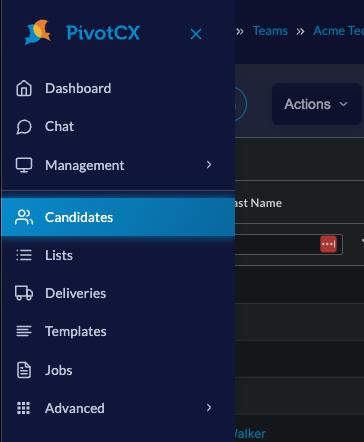Open the Acme team breadcrumb link
364x442 pixels.
point(338,31)
